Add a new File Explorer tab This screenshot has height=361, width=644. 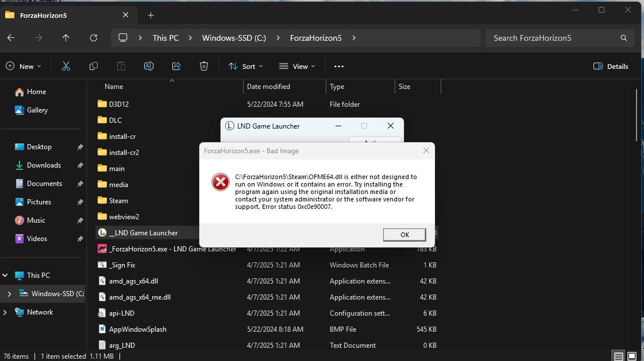[x=151, y=15]
